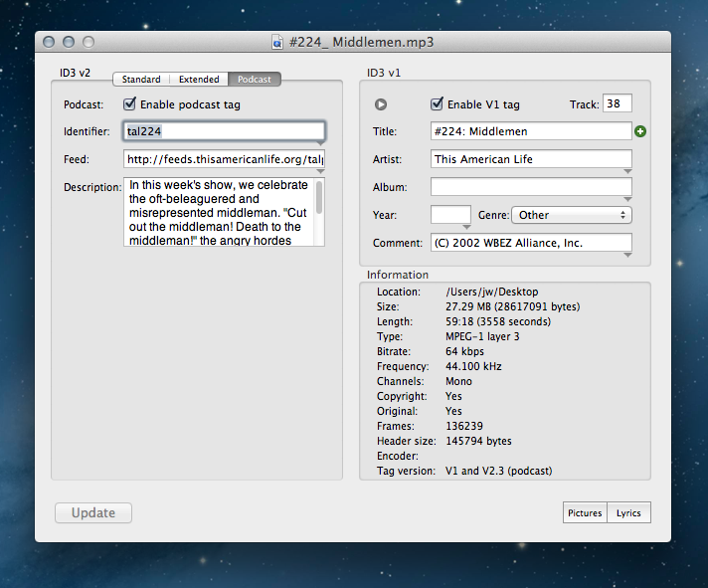Click the window title '#224_ Middlemen.mp3'
The height and width of the screenshot is (588, 708).
(x=361, y=42)
